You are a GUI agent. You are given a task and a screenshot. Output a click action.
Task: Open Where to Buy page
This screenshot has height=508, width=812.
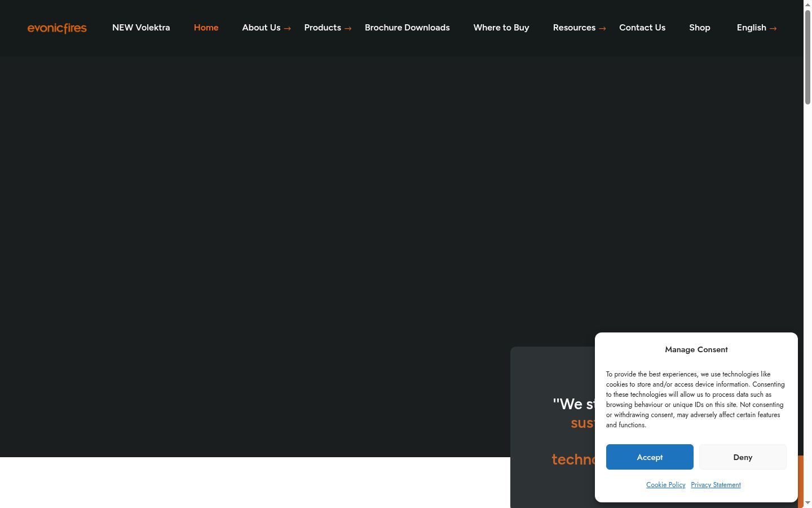coord(501,28)
